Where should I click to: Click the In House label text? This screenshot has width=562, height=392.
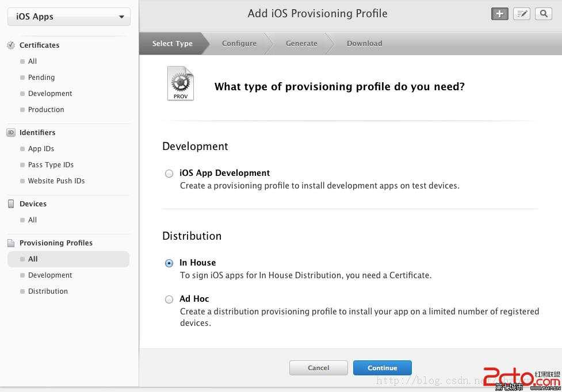(197, 263)
